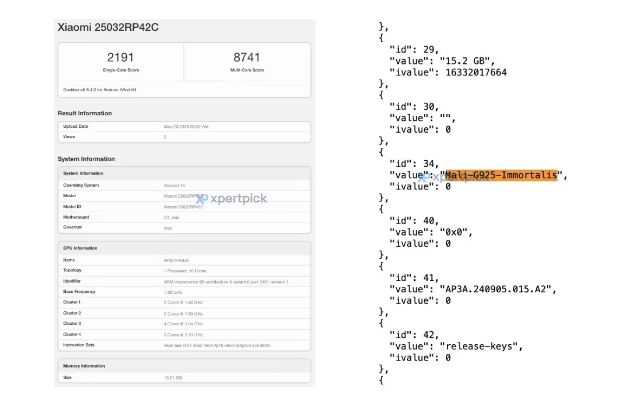The height and width of the screenshot is (399, 641).
Task: Click the highlighted Mali-G925-Immortalis text
Action: click(x=501, y=175)
